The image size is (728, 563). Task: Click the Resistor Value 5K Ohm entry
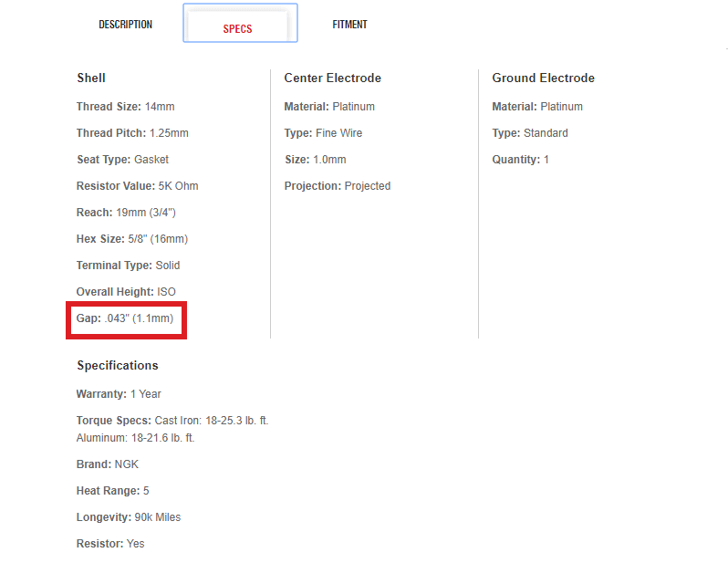tap(137, 186)
